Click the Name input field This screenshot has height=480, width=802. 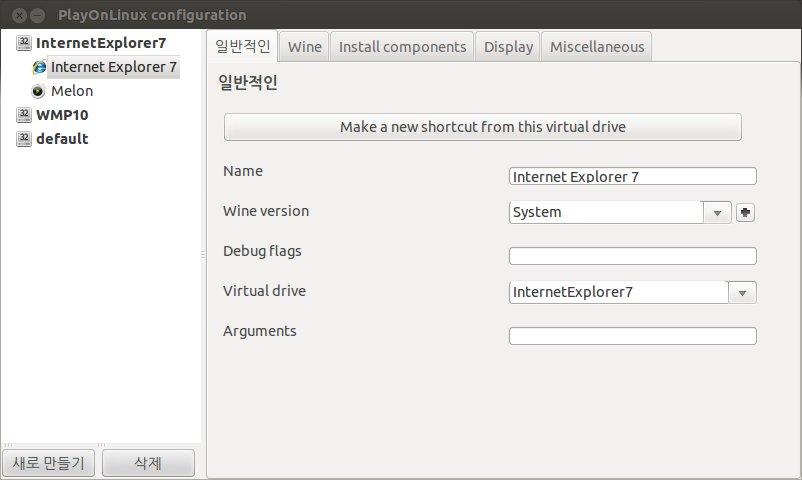click(633, 176)
